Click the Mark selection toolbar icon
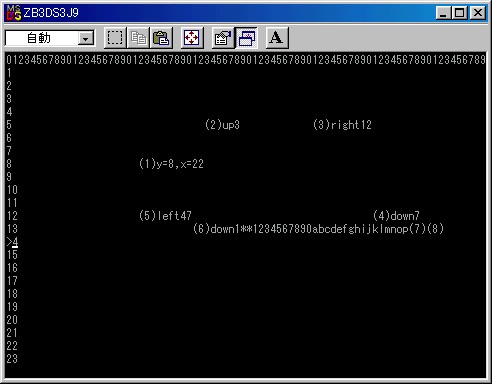The width and height of the screenshot is (492, 384). click(115, 38)
